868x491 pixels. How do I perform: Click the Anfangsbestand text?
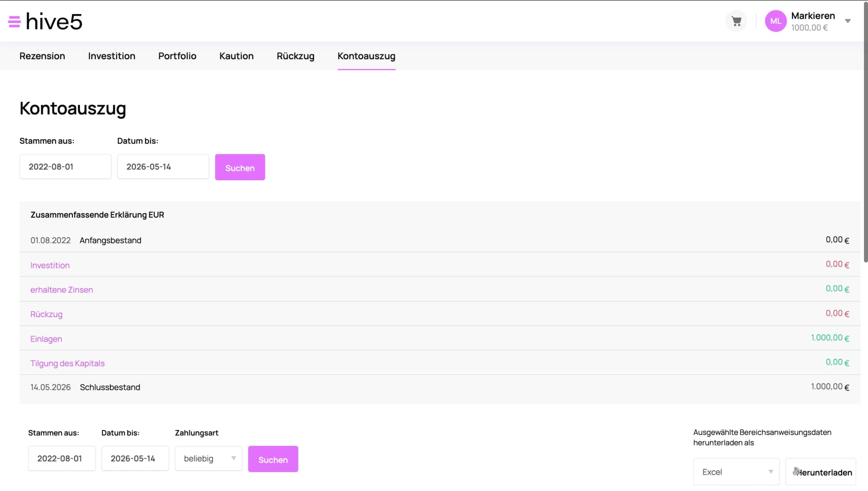[x=110, y=241]
